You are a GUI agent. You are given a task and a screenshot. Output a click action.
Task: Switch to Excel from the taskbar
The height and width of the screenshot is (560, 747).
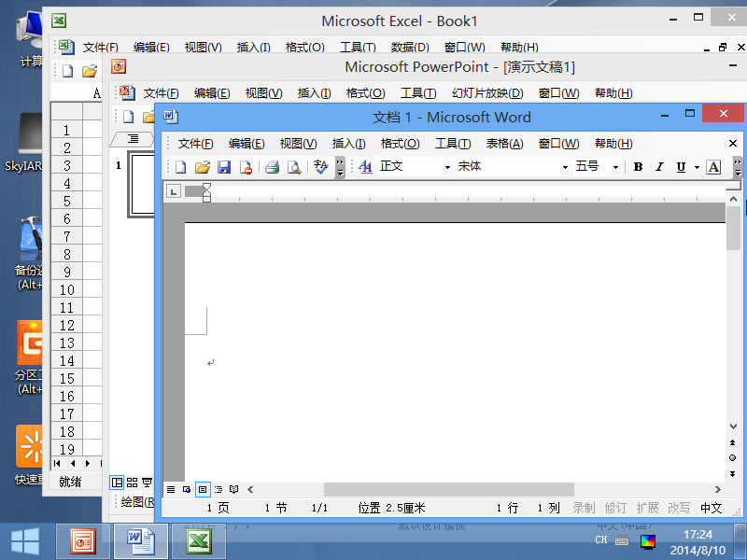(x=199, y=541)
